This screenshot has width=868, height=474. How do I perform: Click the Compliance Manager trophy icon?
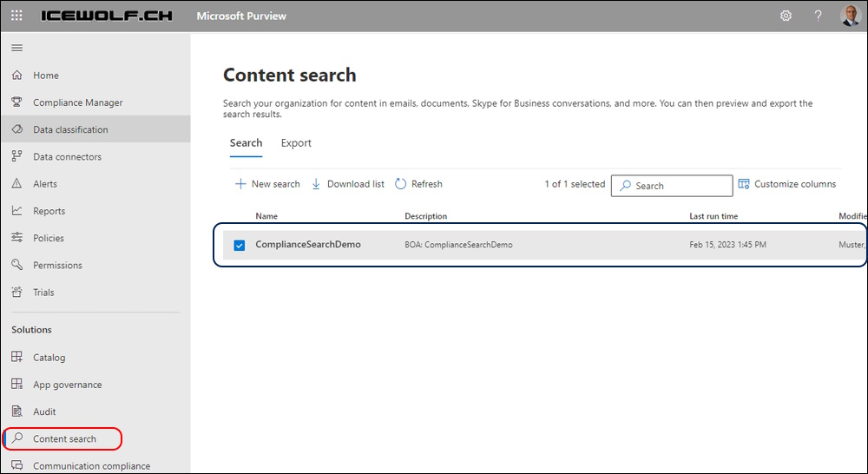17,102
